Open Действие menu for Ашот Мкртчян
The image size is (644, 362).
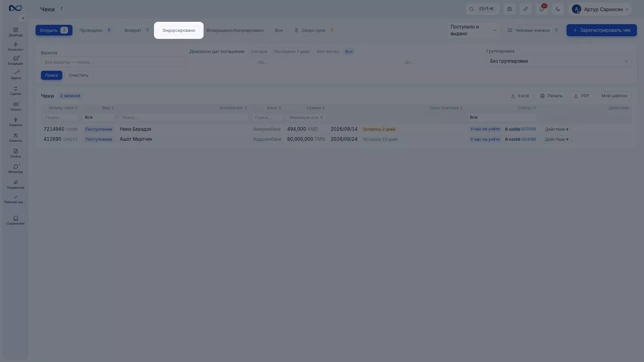[557, 139]
